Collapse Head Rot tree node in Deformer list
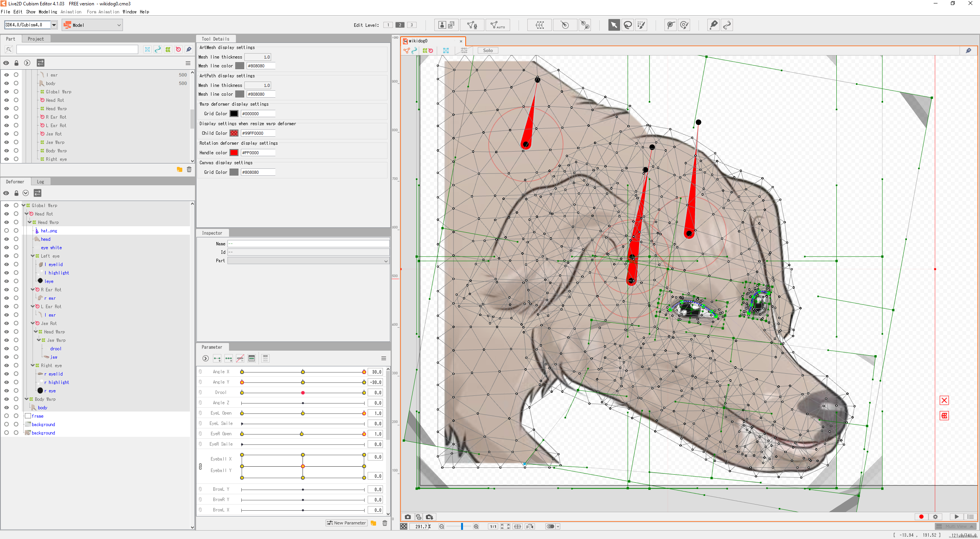The width and height of the screenshot is (980, 539). [x=27, y=214]
